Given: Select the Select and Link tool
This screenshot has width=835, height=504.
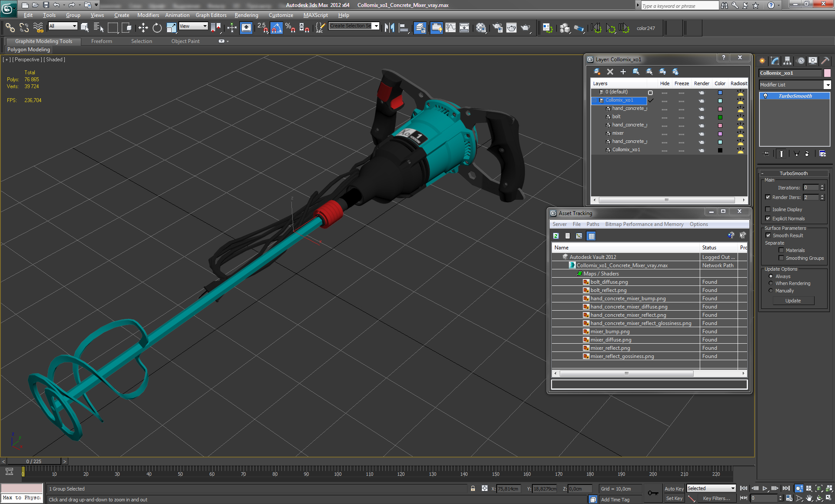Looking at the screenshot, I should 10,28.
